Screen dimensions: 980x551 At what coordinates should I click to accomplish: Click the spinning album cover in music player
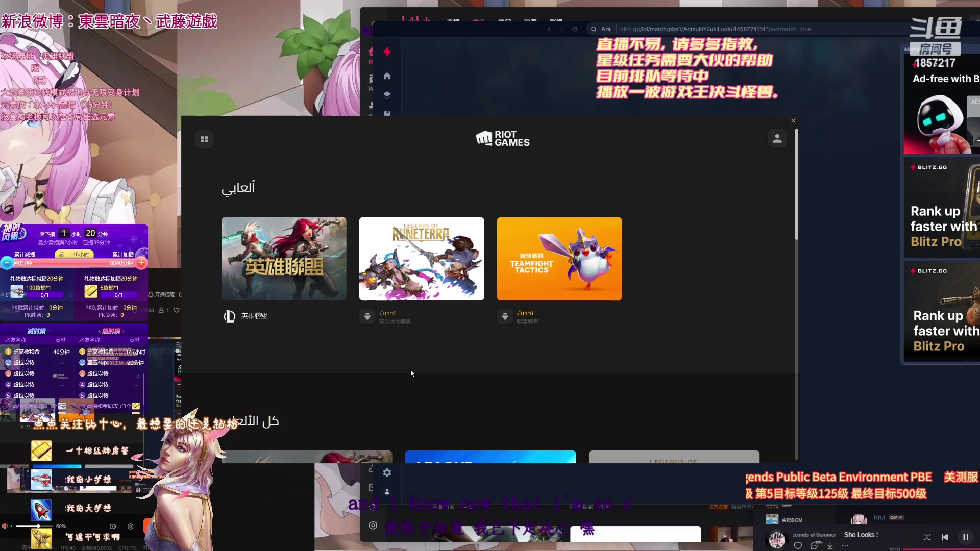point(777,539)
